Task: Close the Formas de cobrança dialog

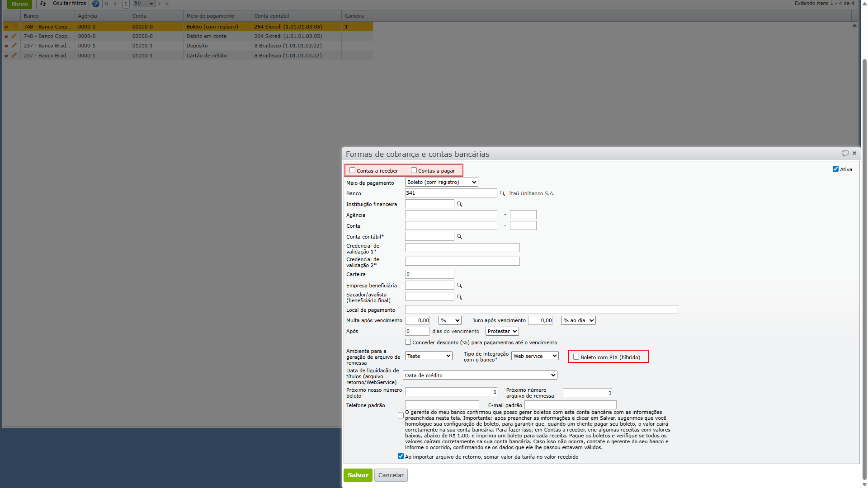Action: point(854,153)
